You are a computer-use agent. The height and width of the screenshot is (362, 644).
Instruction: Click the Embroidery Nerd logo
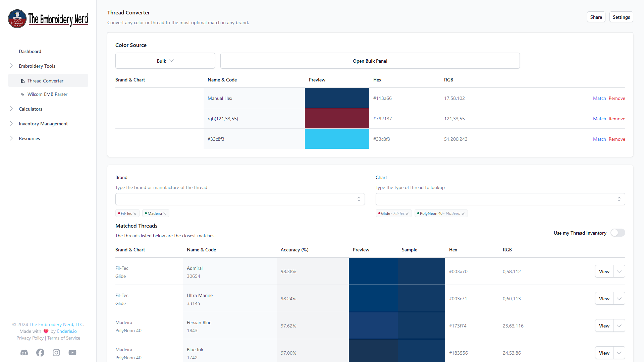(48, 19)
